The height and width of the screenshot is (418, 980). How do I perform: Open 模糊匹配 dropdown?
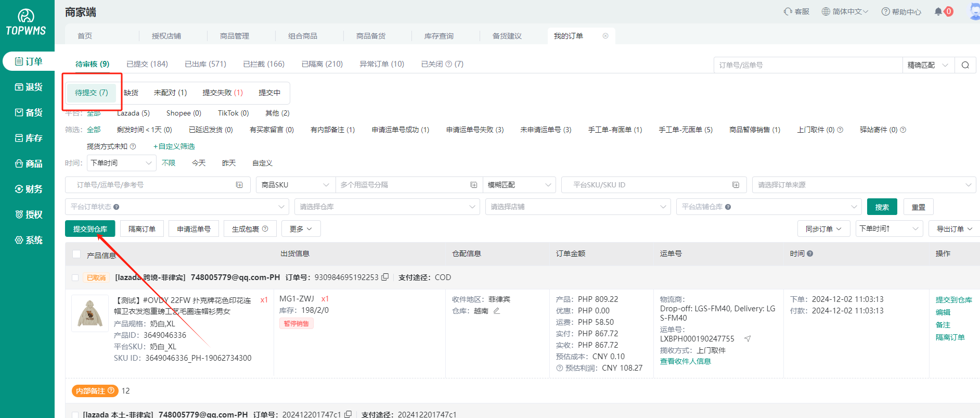pos(519,185)
